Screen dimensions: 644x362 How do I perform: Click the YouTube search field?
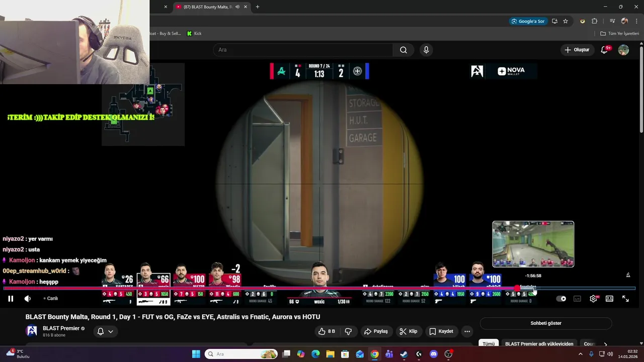(303, 50)
